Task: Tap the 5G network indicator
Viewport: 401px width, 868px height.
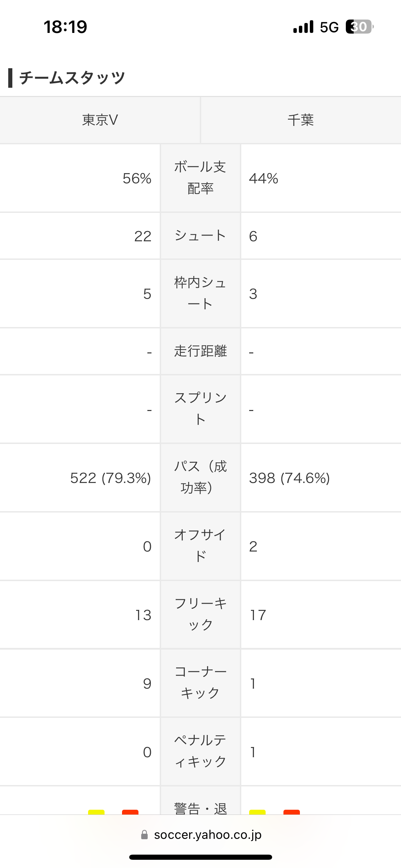Action: click(x=329, y=27)
